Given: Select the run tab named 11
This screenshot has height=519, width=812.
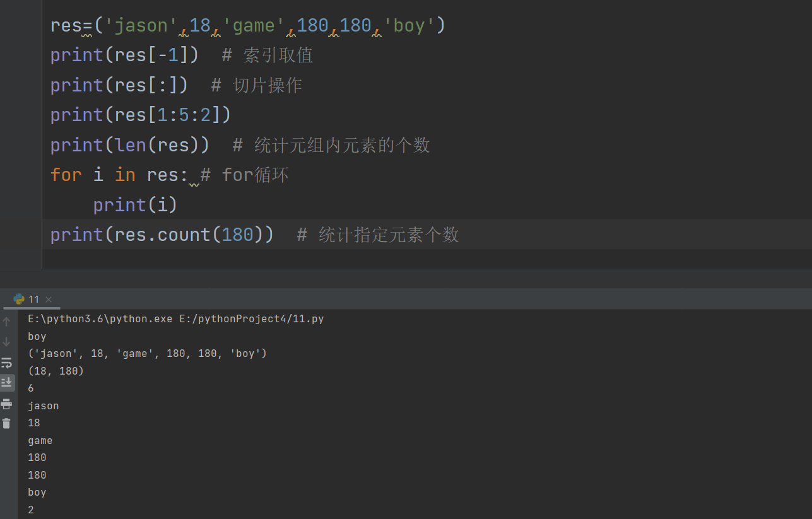Looking at the screenshot, I should pyautogui.click(x=33, y=300).
